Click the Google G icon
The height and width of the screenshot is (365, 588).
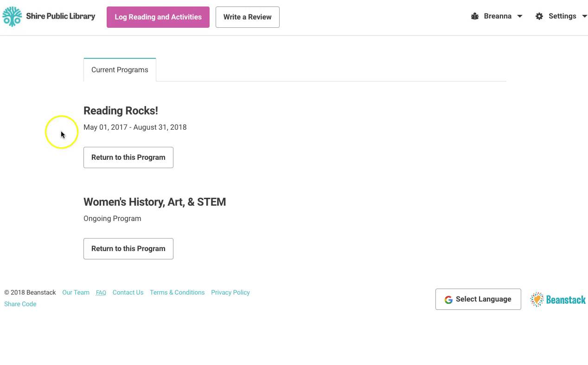[448, 300]
